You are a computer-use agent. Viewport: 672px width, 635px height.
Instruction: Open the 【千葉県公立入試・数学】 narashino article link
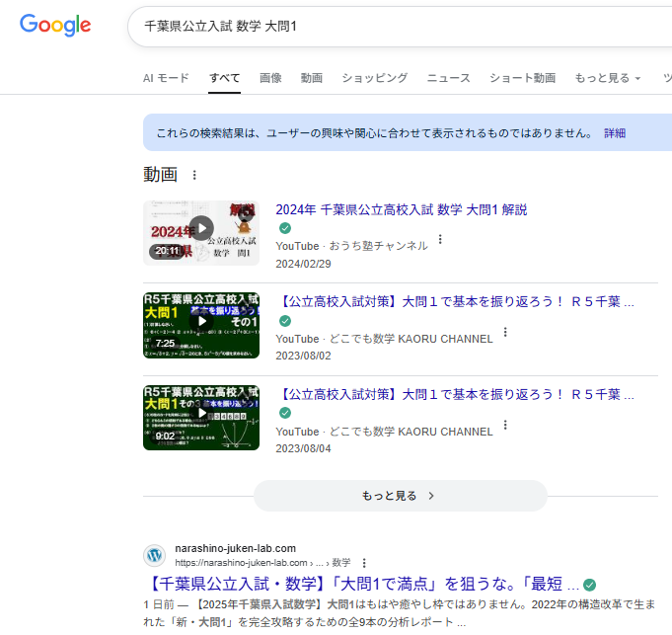(x=364, y=584)
